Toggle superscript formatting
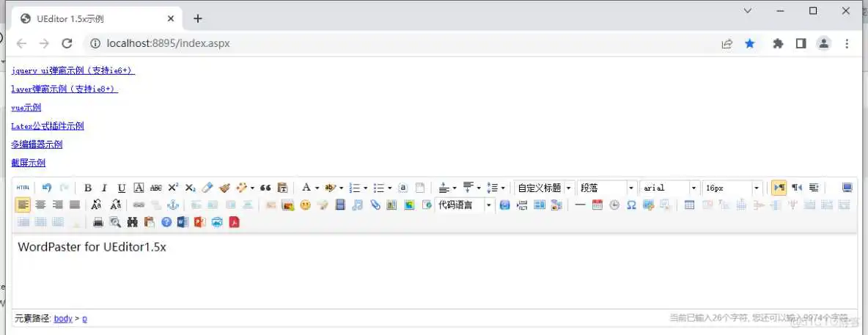Screen dimensions: 868x335 (x=173, y=188)
